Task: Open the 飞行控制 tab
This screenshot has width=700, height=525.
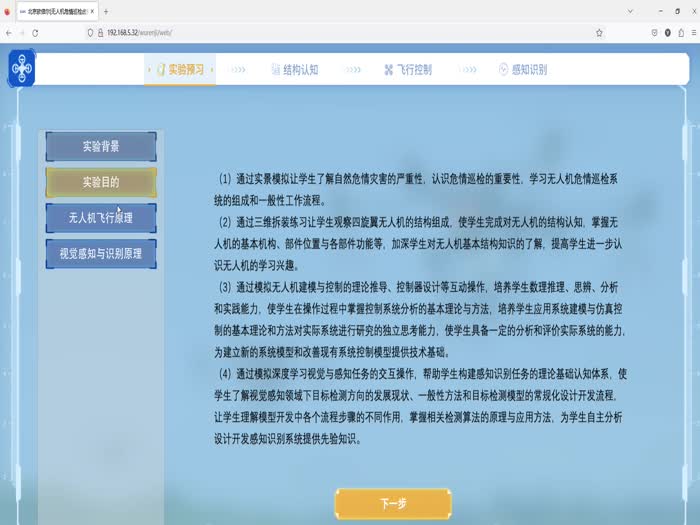Action: (x=408, y=70)
